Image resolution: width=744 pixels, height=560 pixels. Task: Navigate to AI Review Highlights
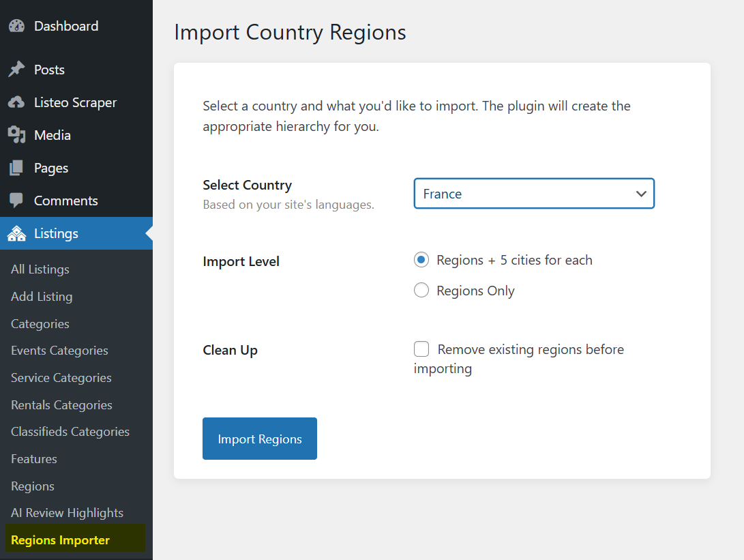(67, 513)
